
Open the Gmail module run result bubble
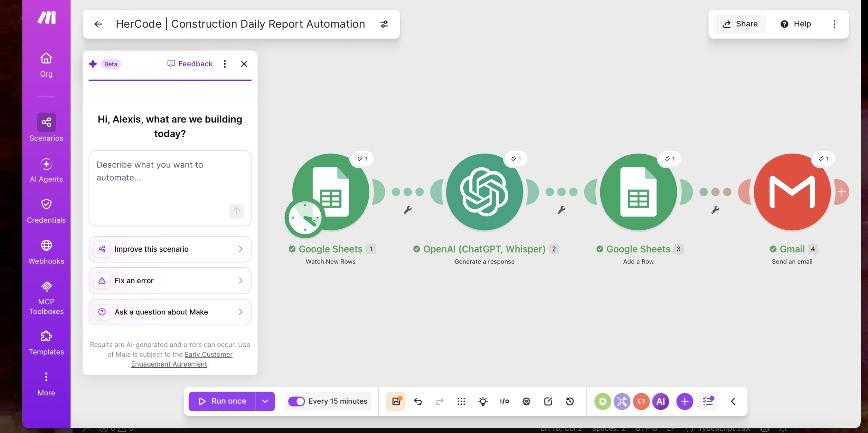point(824,158)
